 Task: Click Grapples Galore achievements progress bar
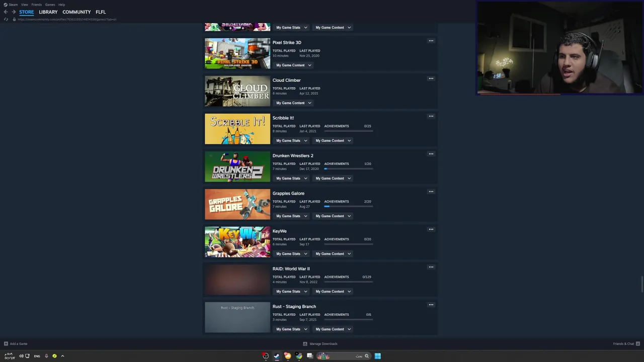coord(348,206)
